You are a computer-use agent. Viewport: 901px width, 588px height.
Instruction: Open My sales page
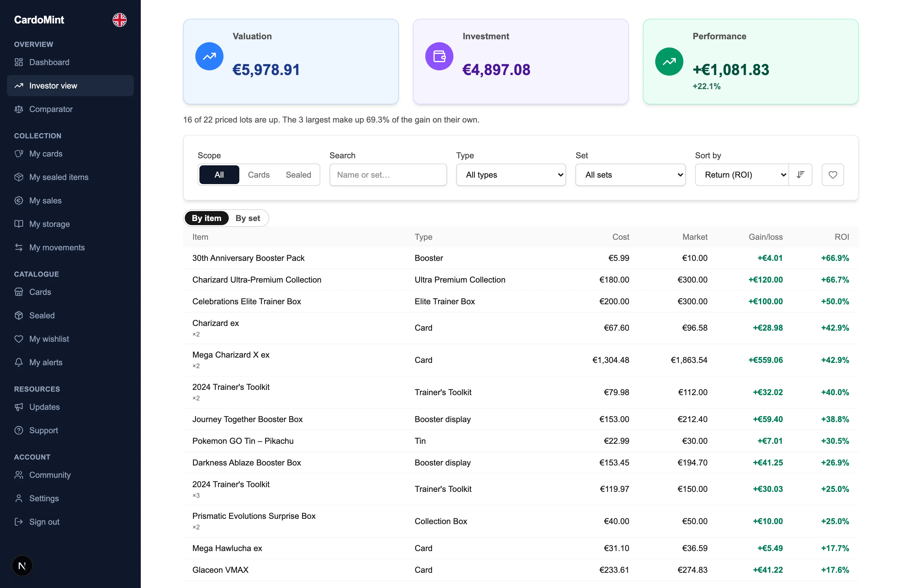pos(70,200)
